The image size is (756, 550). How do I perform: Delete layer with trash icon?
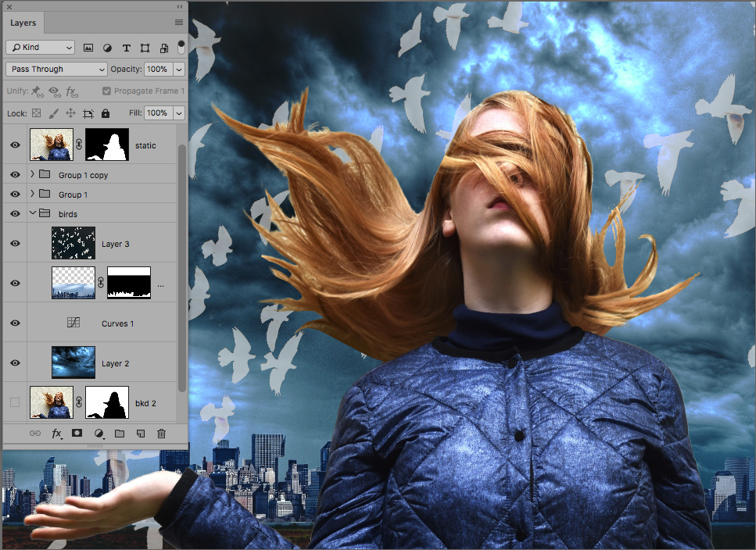[162, 434]
